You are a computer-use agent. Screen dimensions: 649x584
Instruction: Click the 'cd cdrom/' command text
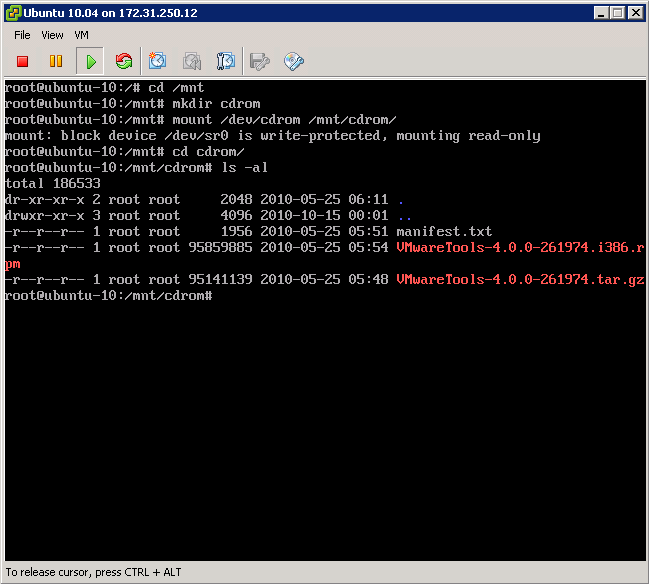pos(208,152)
